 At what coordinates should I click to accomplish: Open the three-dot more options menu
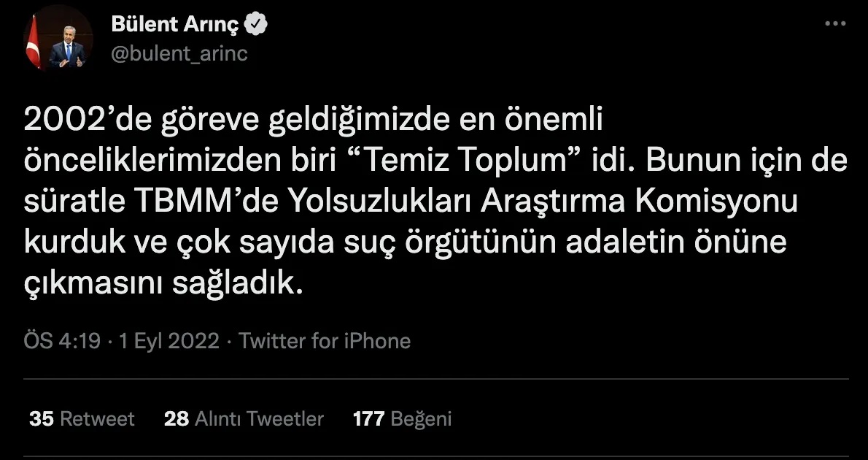(835, 24)
